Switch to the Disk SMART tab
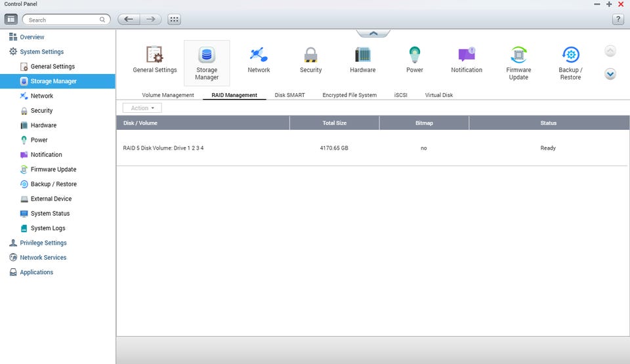This screenshot has width=630, height=364. [289, 95]
